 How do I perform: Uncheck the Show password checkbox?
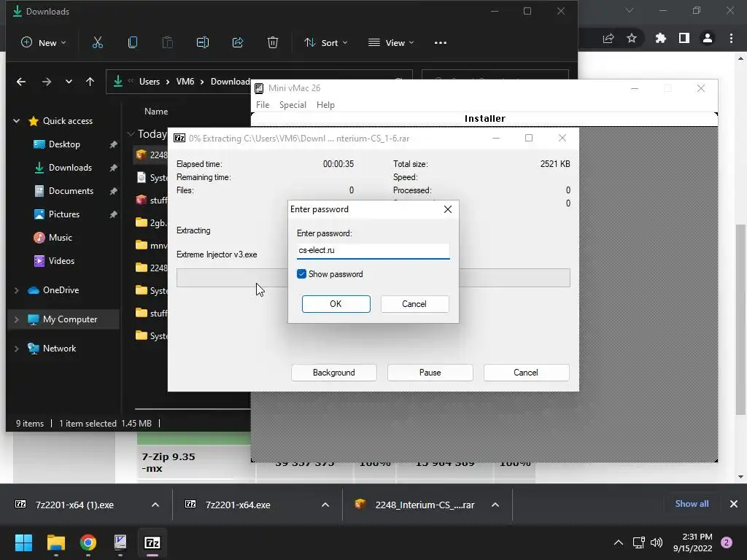point(301,274)
